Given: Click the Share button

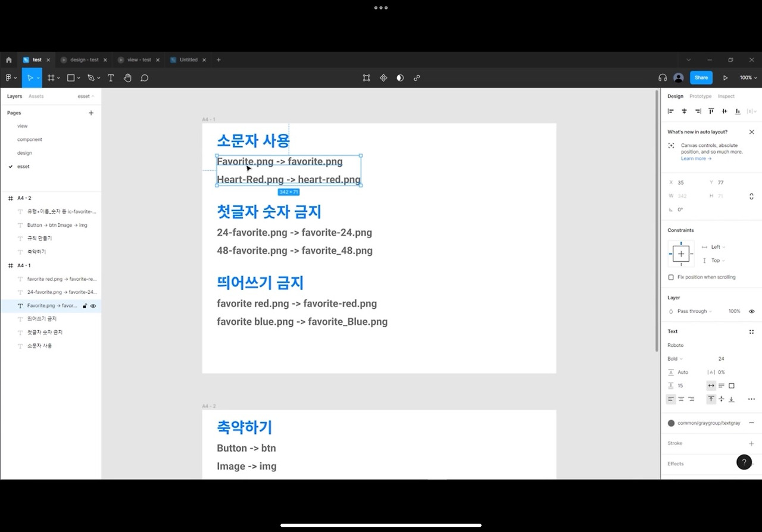Looking at the screenshot, I should [x=701, y=78].
